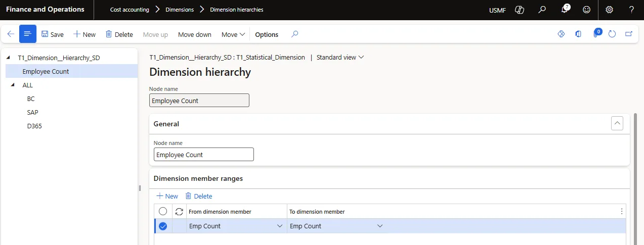
Task: Click Cost accounting breadcrumb
Action: click(130, 10)
